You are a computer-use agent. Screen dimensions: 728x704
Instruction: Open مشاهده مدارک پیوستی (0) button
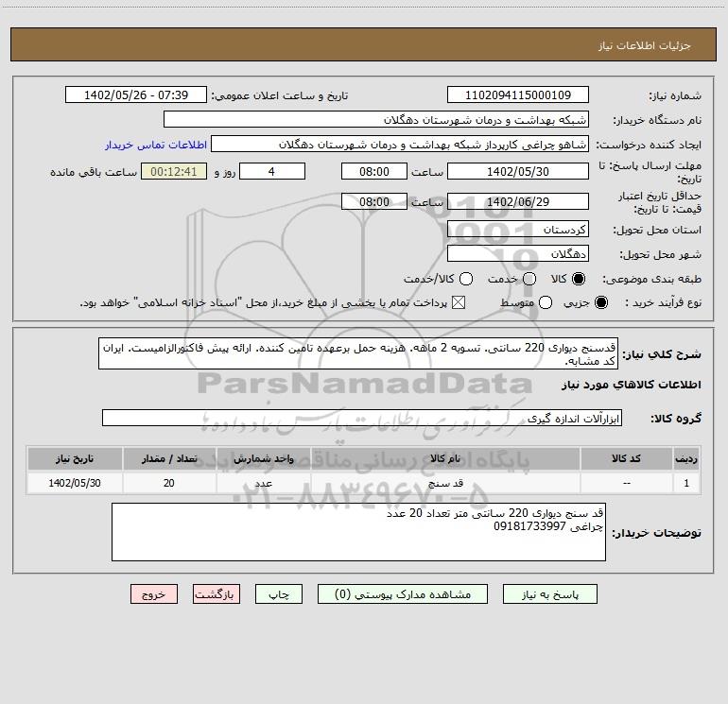tap(403, 594)
